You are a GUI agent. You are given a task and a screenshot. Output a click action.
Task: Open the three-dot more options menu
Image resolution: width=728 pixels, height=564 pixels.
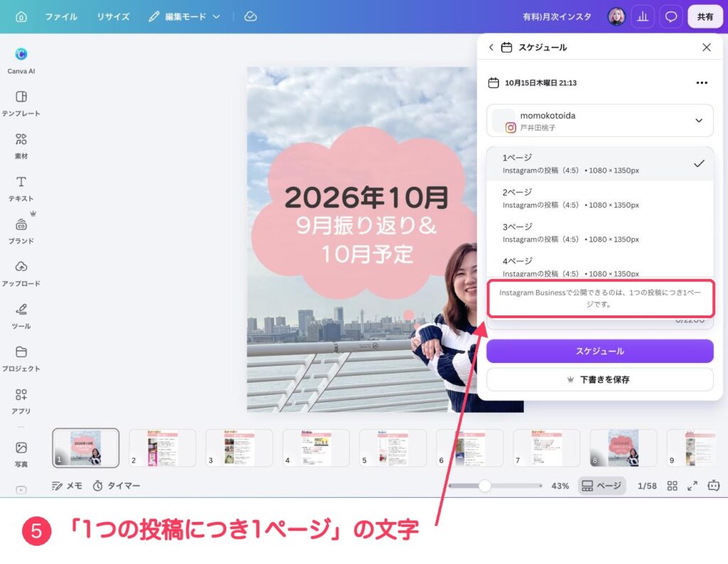[702, 83]
